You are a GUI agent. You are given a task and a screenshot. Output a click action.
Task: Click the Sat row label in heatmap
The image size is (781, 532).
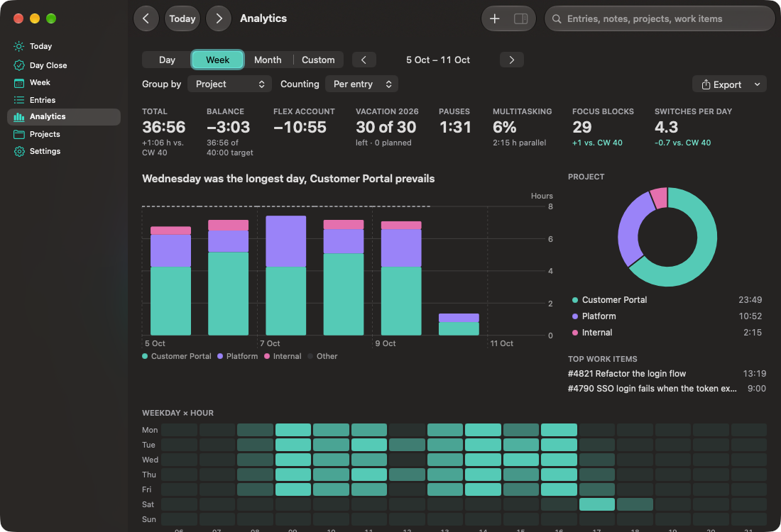pyautogui.click(x=148, y=504)
